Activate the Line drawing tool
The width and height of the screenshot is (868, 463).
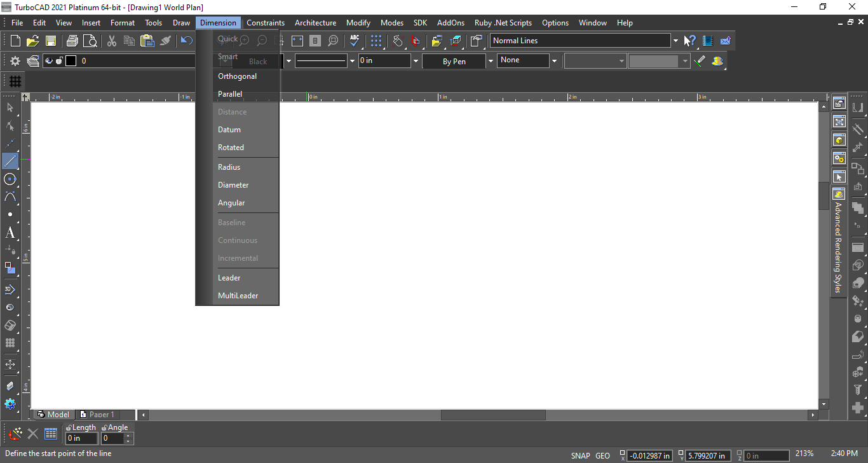tap(10, 161)
